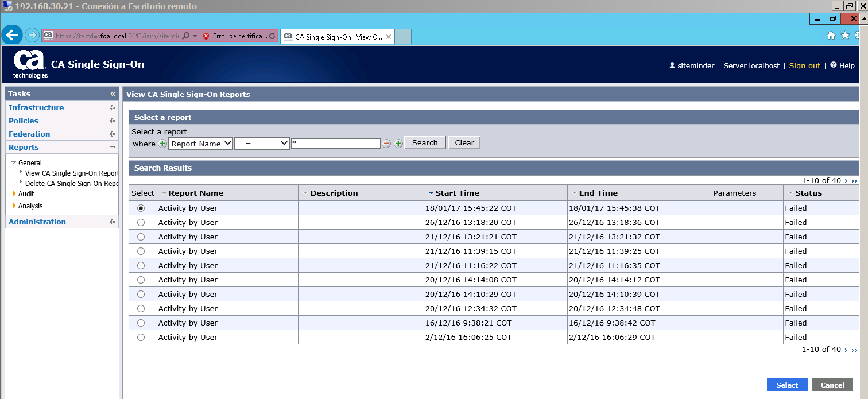Click the CA Technologies logo
868x399 pixels.
[x=30, y=64]
